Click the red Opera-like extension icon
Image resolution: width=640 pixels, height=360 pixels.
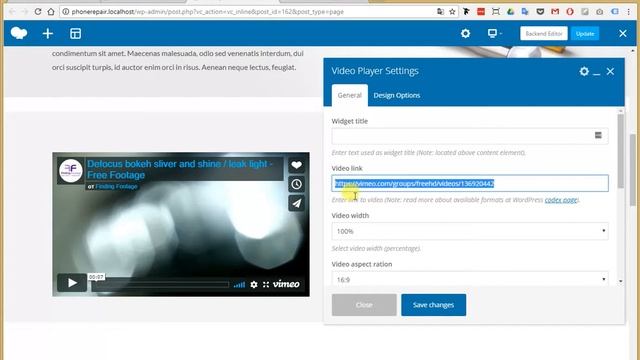tap(570, 12)
